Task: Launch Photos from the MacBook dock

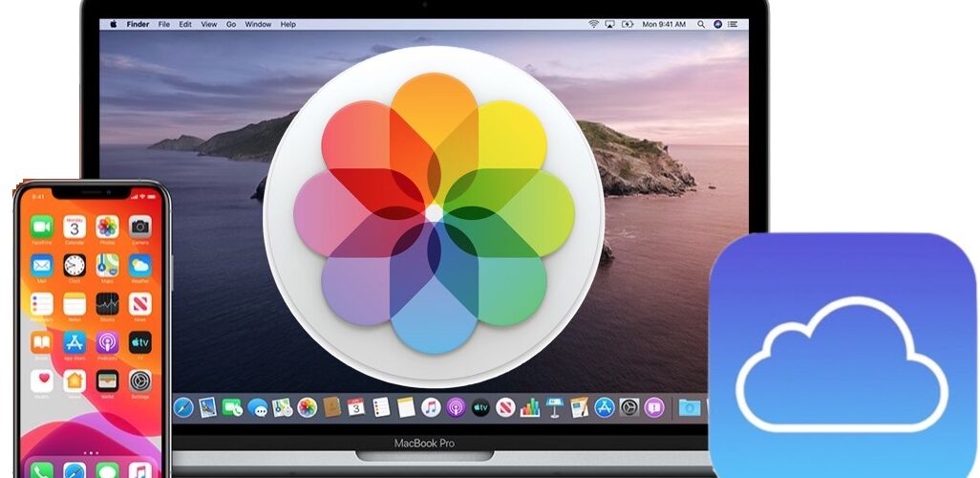Action: click(307, 407)
